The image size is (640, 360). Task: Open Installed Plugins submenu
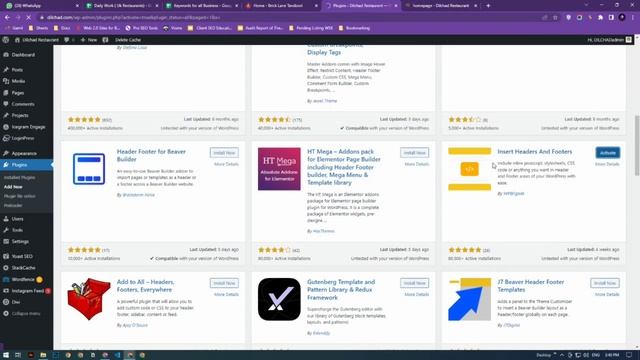pyautogui.click(x=19, y=178)
